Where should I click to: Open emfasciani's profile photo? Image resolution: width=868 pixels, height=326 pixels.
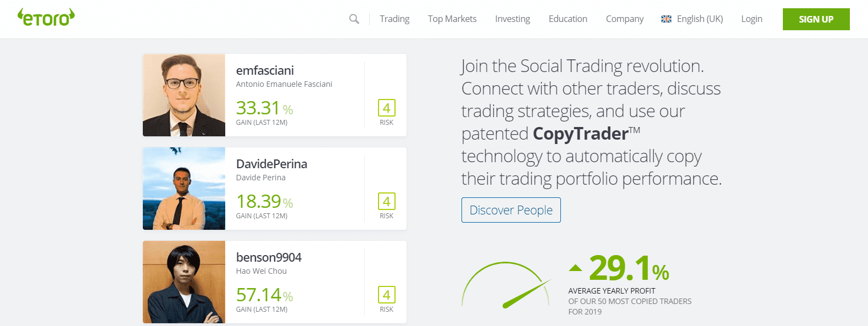184,95
